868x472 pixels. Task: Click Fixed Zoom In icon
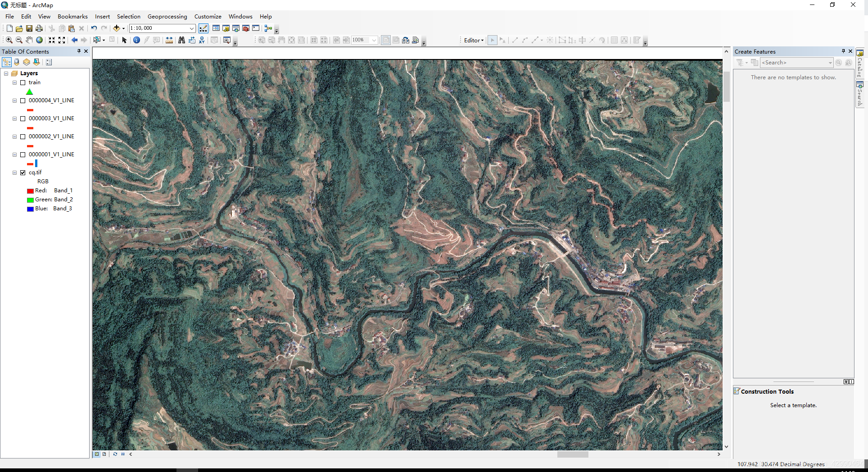[x=52, y=40]
